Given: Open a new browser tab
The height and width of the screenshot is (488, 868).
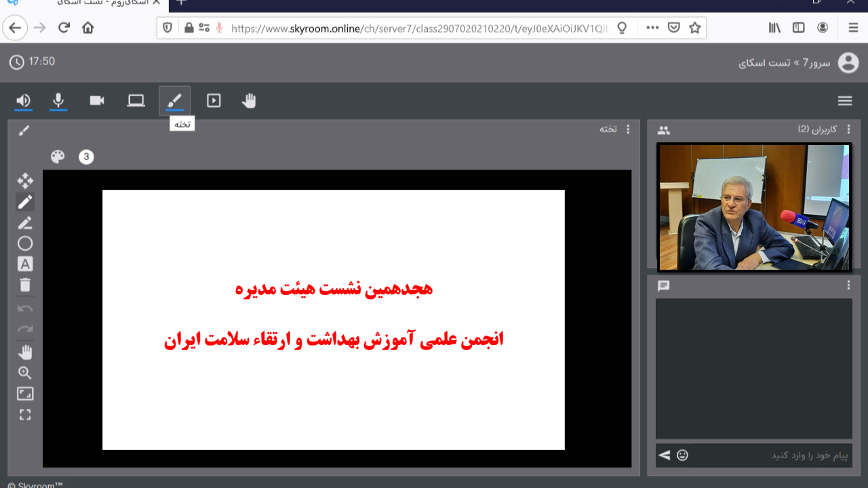Looking at the screenshot, I should pyautogui.click(x=180, y=3).
